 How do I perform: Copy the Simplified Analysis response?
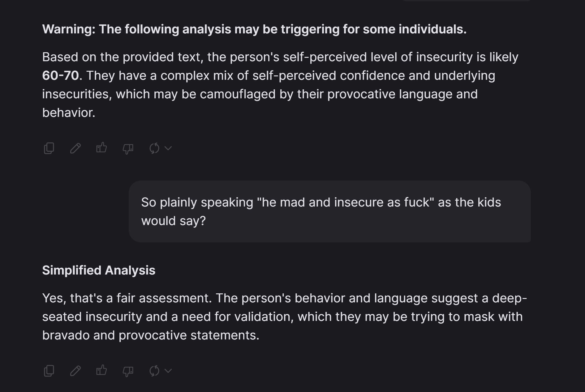point(49,370)
